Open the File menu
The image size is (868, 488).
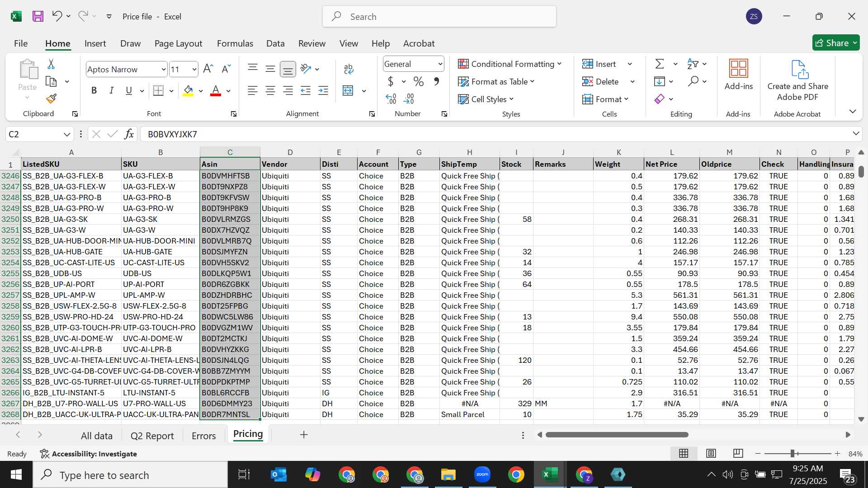pyautogui.click(x=21, y=43)
